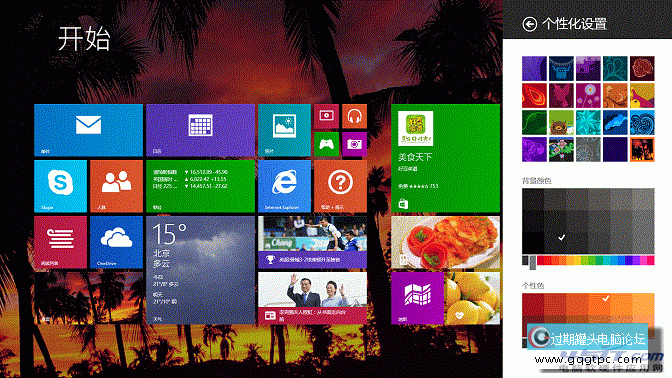Open the Beijing weather tile

pos(200,270)
